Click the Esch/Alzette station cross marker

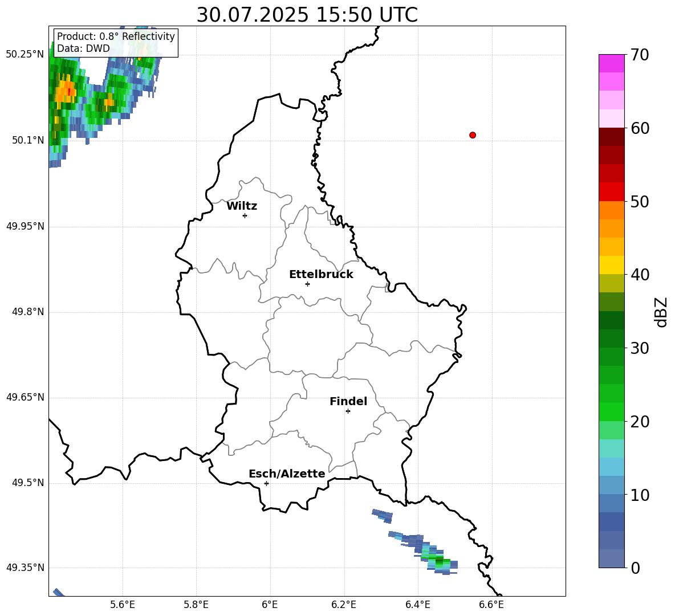(x=266, y=483)
